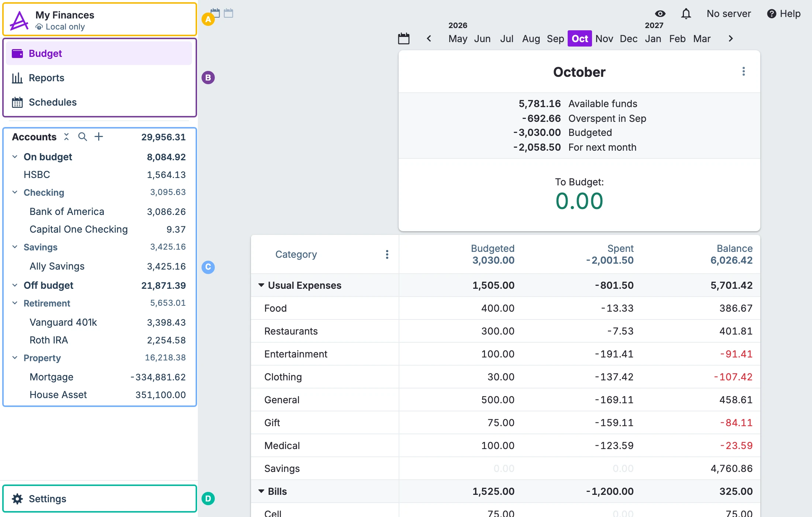Collapse the Retirement group chevron

coord(15,303)
